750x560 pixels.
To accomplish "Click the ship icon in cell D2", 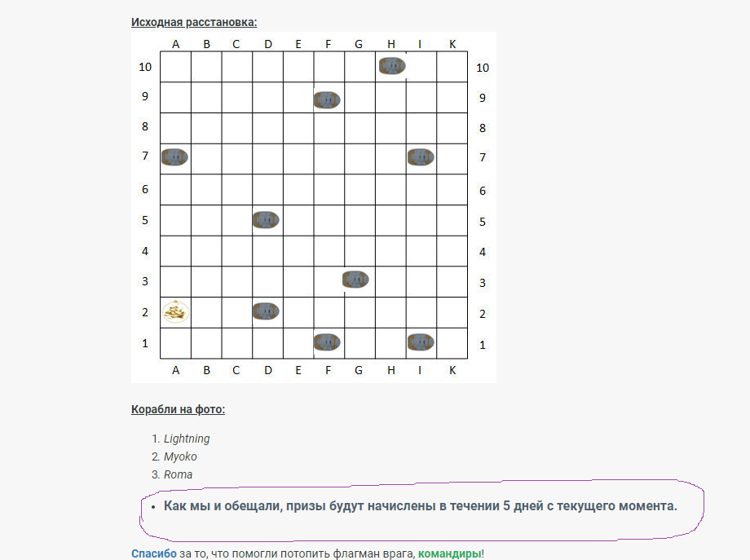I will tap(267, 311).
